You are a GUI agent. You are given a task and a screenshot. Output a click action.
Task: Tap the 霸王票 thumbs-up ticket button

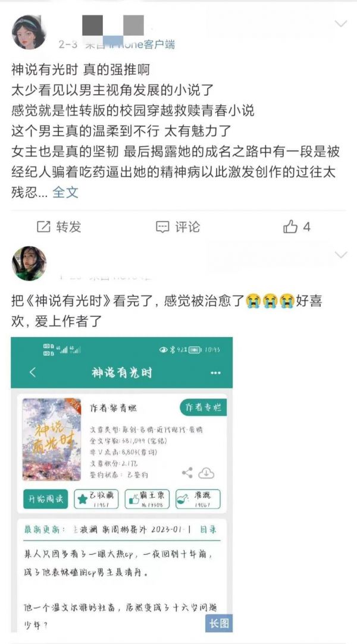point(147,499)
